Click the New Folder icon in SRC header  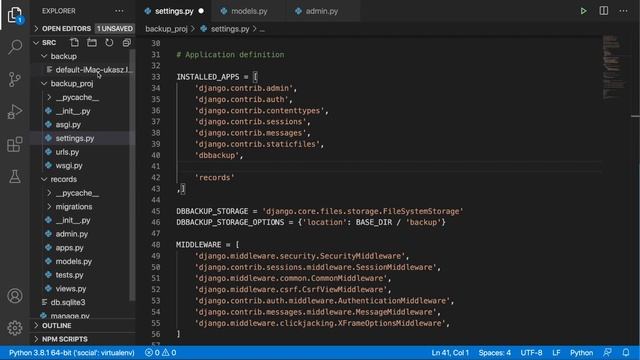coord(92,42)
